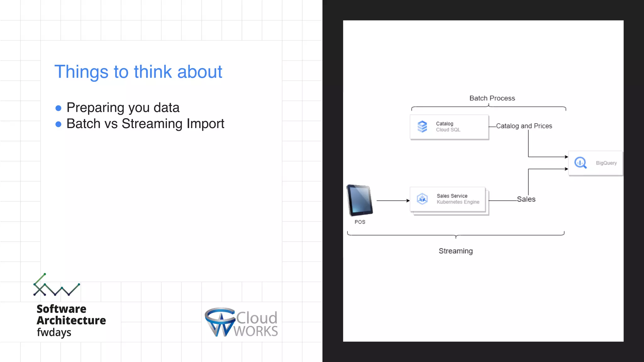Image resolution: width=644 pixels, height=362 pixels.
Task: Click the BigQuery magnifier icon
Action: click(x=580, y=163)
